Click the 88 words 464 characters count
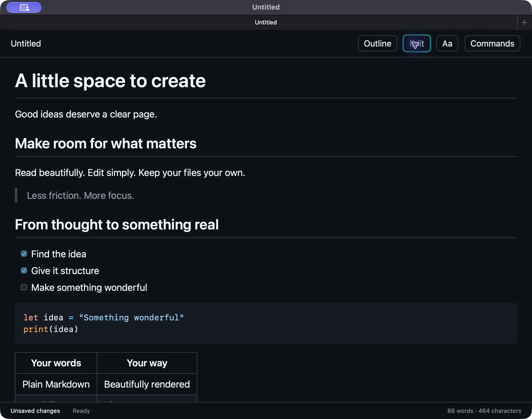This screenshot has width=532, height=419. 484,411
